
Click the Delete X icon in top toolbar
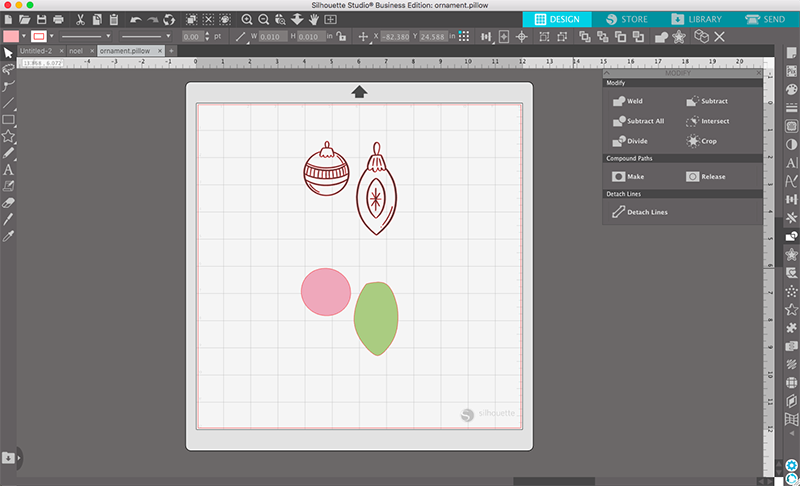tap(719, 37)
